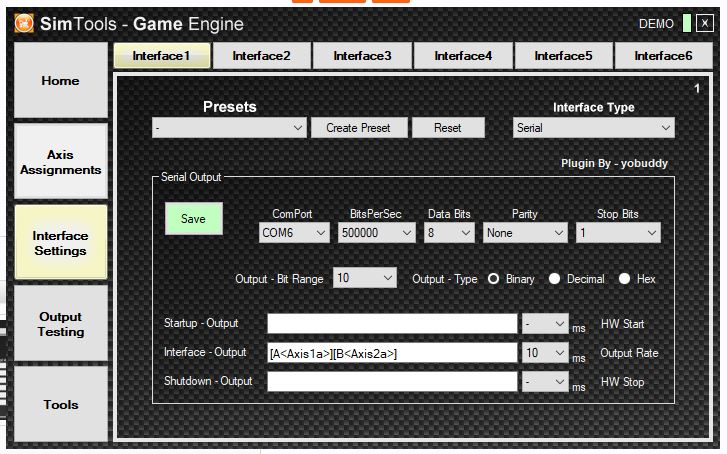
Task: Open the Output Rate ms dropdown
Action: click(545, 353)
